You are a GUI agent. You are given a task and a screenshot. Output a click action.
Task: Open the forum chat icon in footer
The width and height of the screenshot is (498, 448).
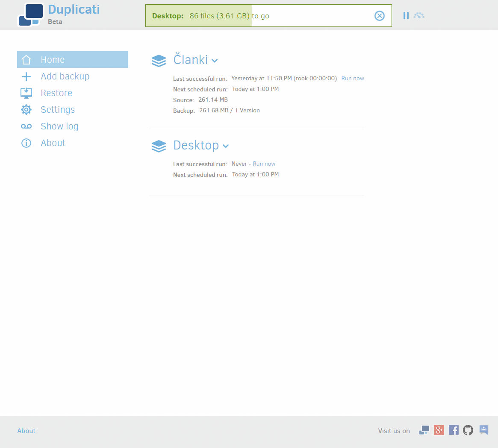pyautogui.click(x=483, y=430)
